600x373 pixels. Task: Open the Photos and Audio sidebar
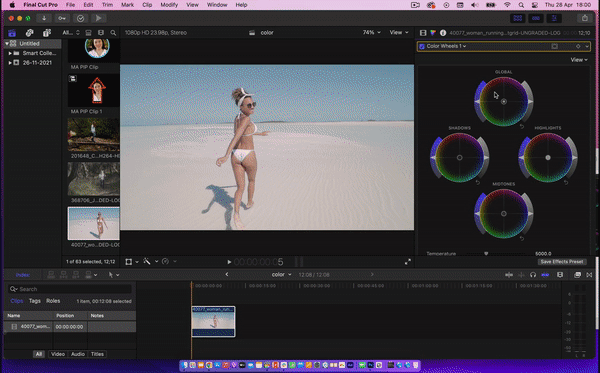tap(29, 33)
